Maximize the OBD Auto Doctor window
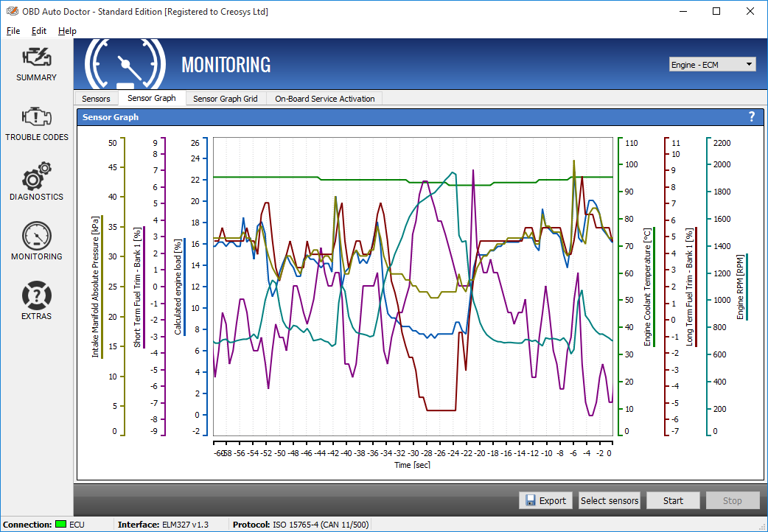768x532 pixels. tap(716, 11)
